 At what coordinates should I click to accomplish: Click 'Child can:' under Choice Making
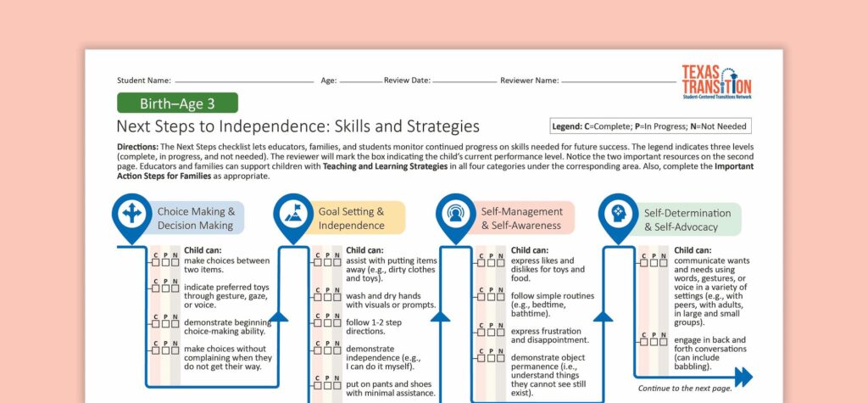tap(203, 250)
